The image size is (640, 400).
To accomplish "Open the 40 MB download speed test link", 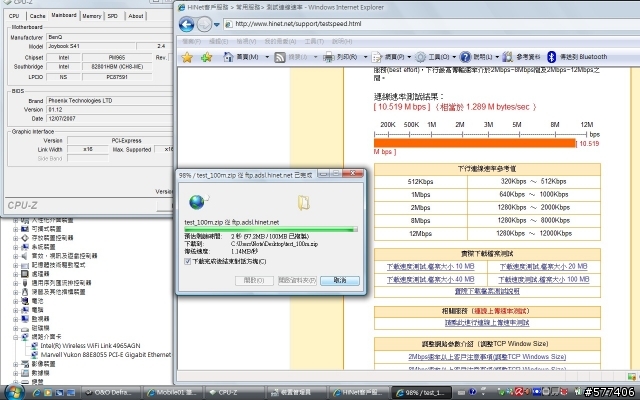I will (x=430, y=280).
